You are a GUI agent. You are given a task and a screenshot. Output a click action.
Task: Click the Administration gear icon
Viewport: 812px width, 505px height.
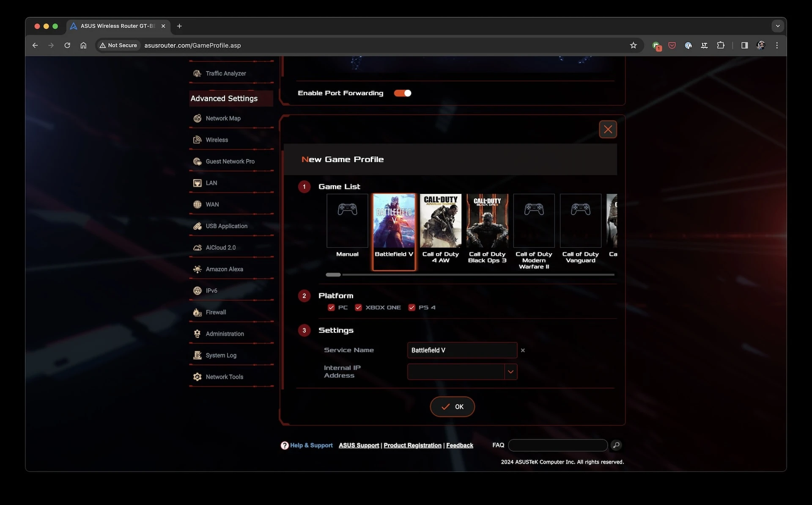(x=197, y=334)
